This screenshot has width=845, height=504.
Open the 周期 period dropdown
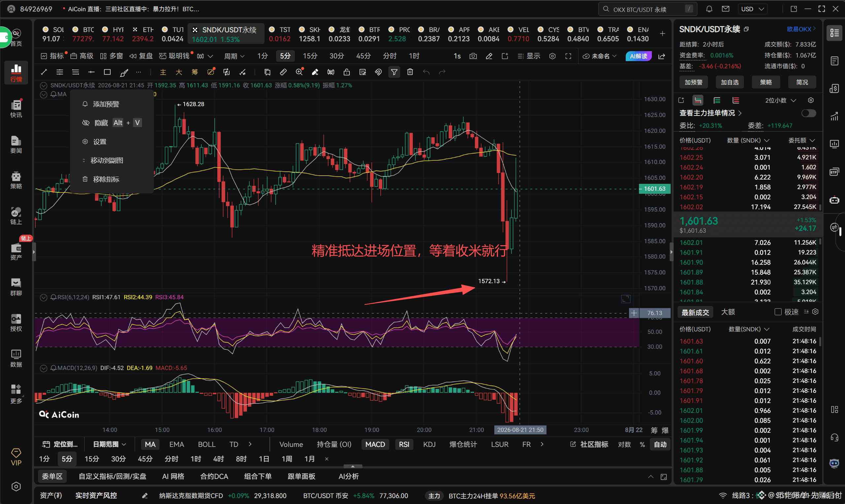234,56
